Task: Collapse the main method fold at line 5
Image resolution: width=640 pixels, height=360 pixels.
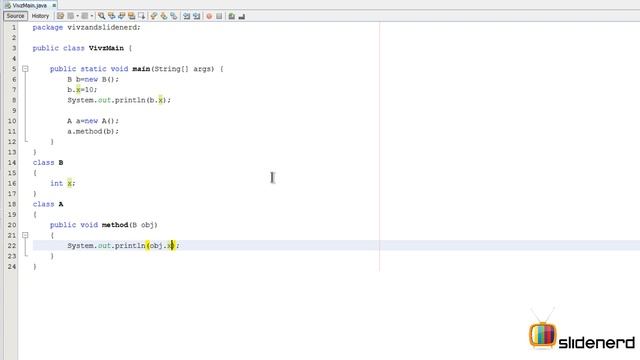Action: [25, 69]
